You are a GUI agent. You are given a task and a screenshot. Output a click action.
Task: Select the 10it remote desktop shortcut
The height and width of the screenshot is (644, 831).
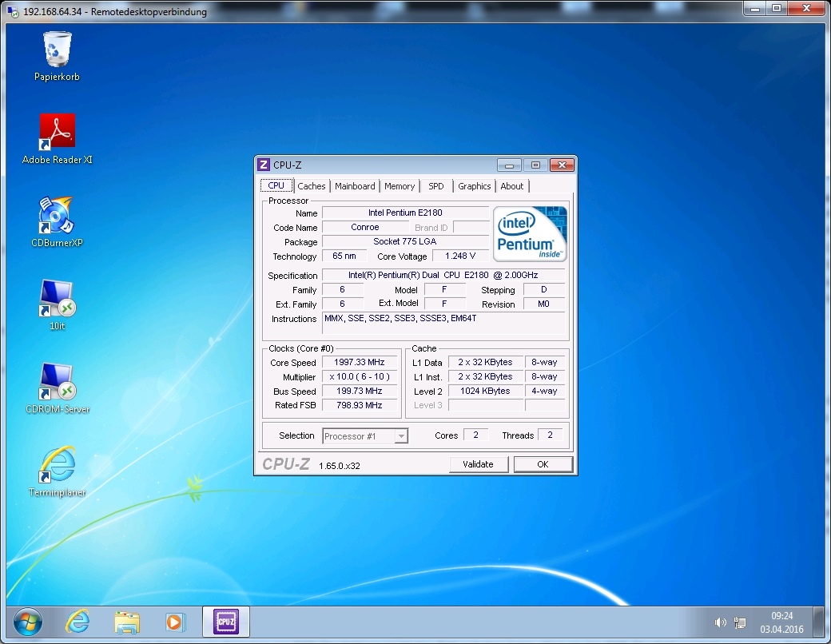(x=58, y=305)
